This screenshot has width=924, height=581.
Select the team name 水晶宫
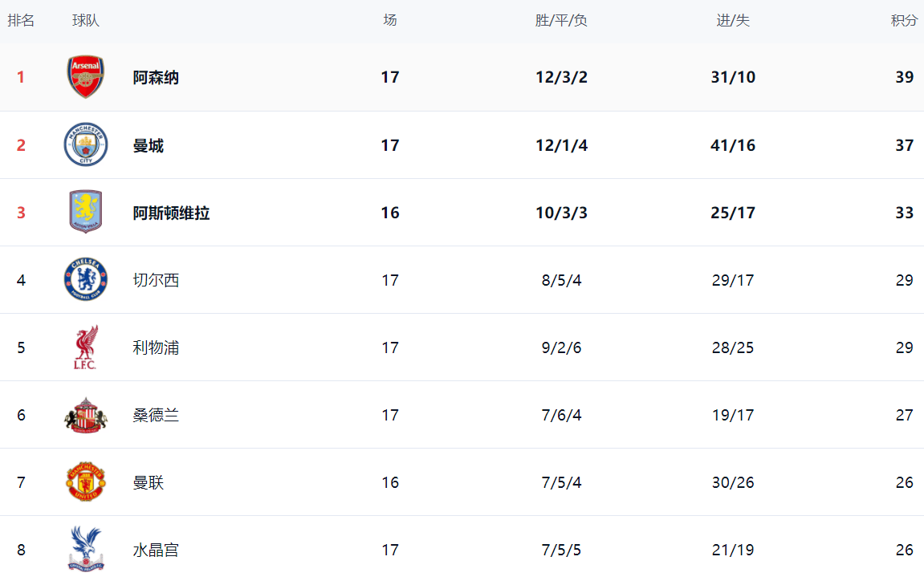point(156,550)
